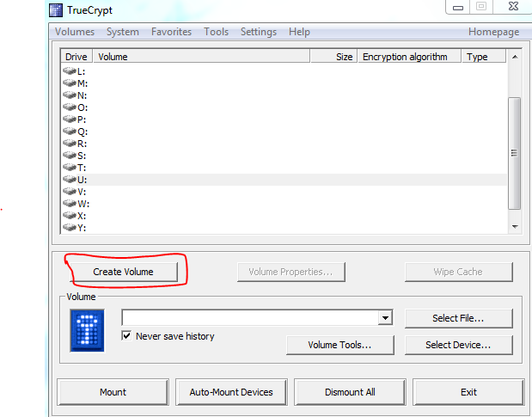This screenshot has height=417, width=532.
Task: Click the Drive column header
Action: click(76, 57)
